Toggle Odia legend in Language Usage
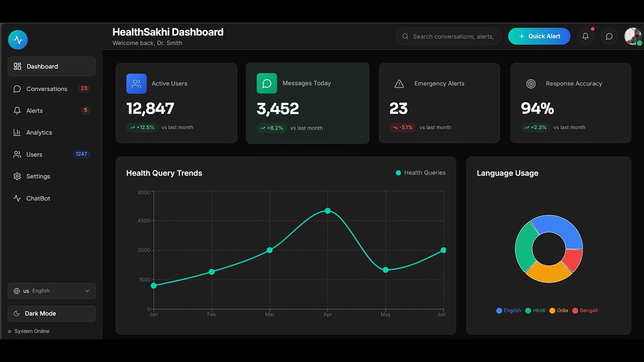644x362 pixels. tap(558, 311)
